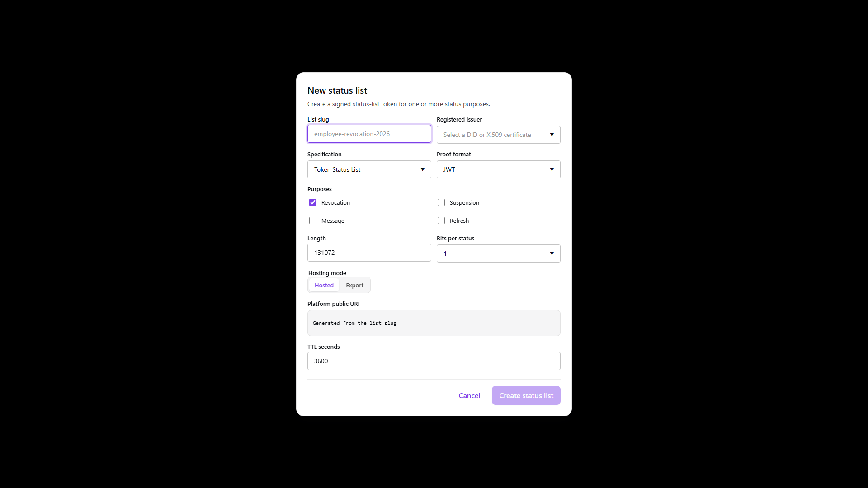Click the Create status list button
The width and height of the screenshot is (868, 488).
(526, 395)
